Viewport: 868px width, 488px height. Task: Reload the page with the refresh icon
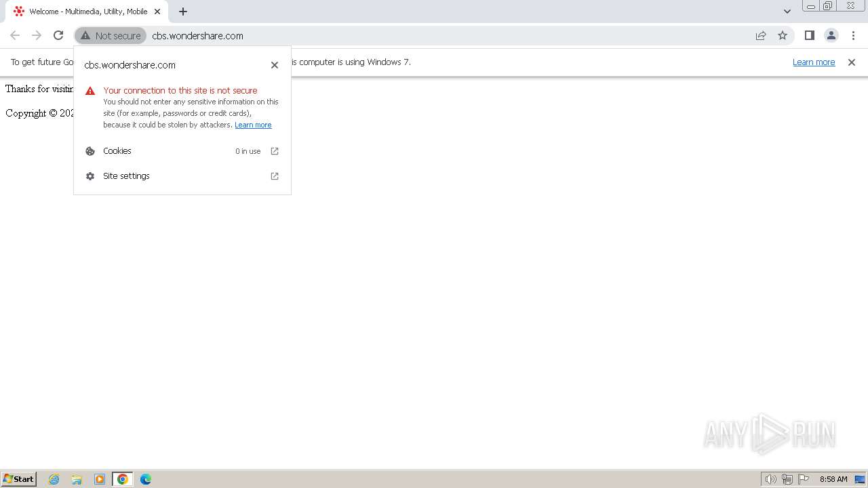pyautogui.click(x=58, y=35)
